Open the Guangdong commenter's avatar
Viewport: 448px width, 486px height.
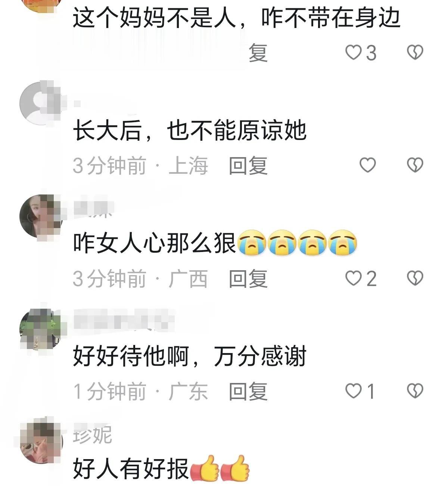click(x=41, y=329)
